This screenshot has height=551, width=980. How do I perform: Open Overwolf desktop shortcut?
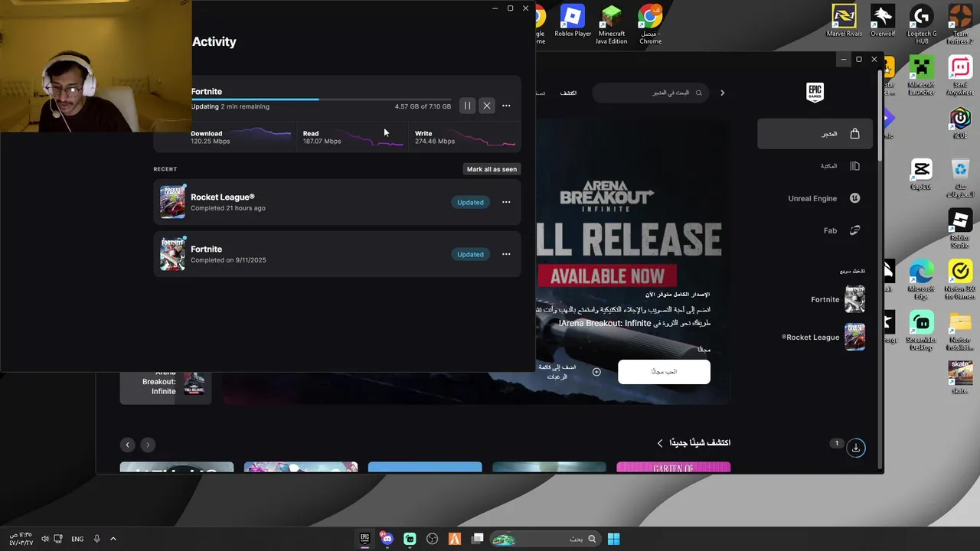(x=883, y=22)
